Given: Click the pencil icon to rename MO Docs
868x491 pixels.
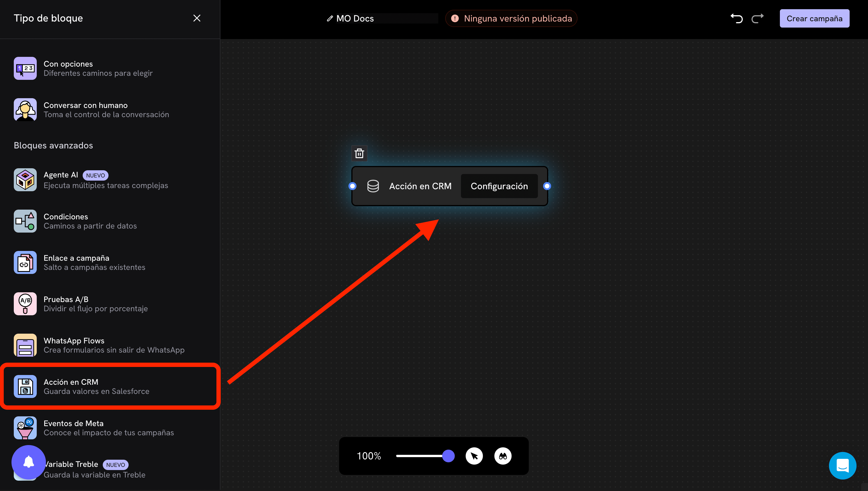Looking at the screenshot, I should tap(330, 19).
